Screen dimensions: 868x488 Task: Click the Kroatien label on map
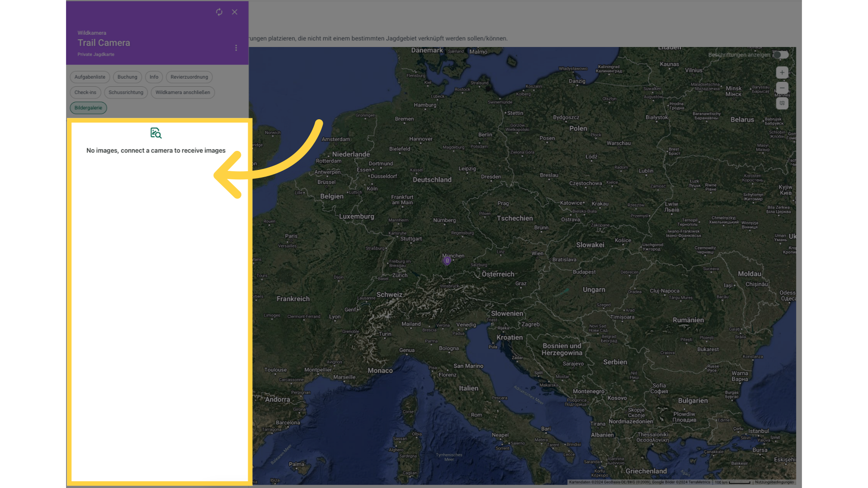509,338
